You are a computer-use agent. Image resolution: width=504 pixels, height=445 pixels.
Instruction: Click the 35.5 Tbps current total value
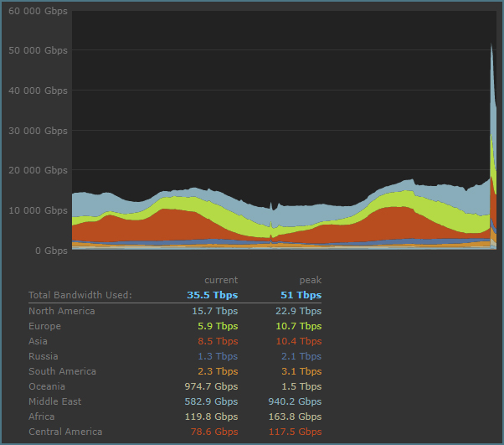pos(213,295)
